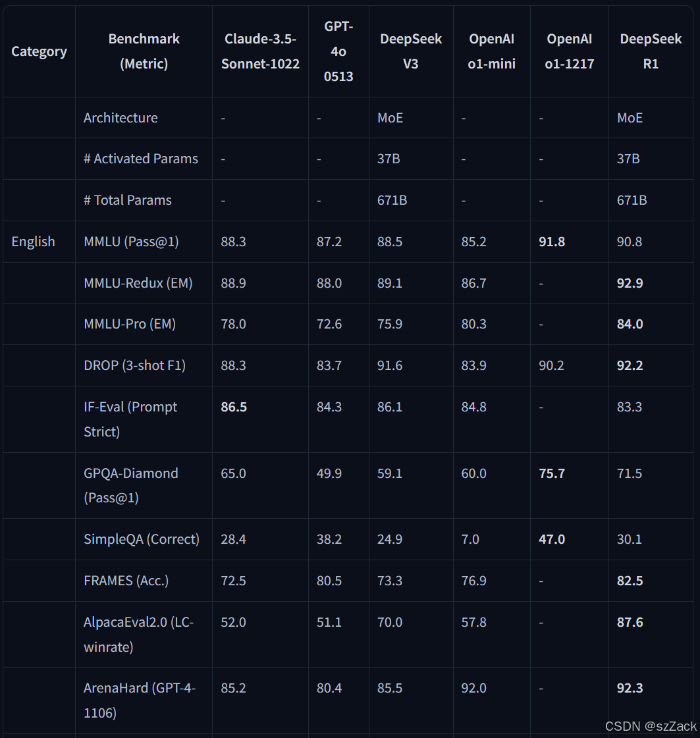Screen dimensions: 700x738
Task: Click the bold 47.0 SimpleQA score
Action: coord(552,539)
